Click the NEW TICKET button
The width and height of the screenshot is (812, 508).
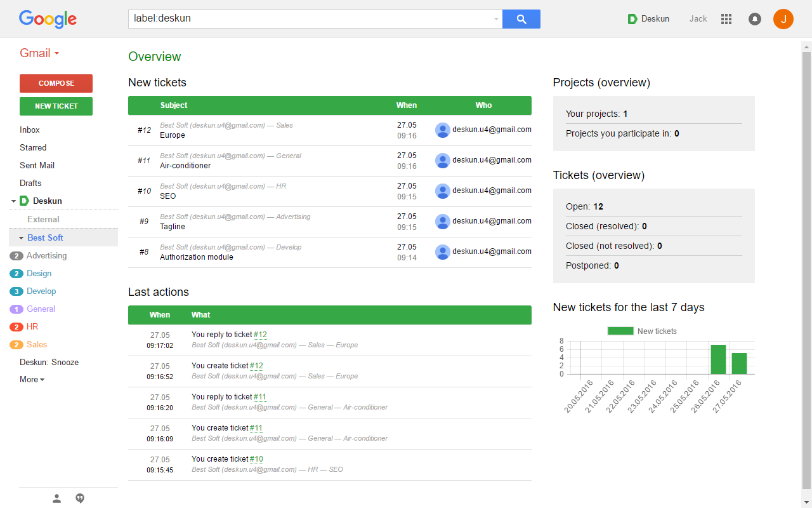point(56,106)
